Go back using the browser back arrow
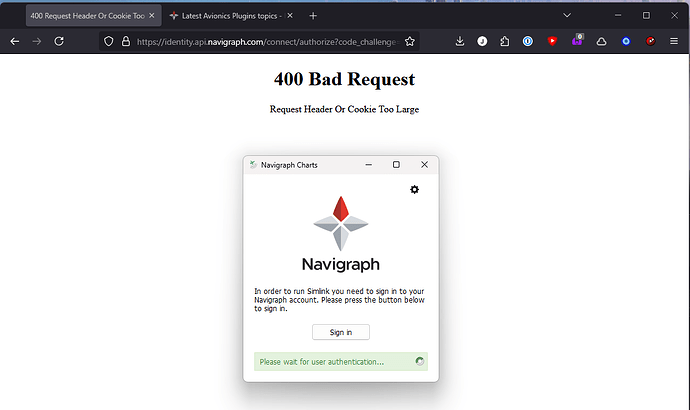The width and height of the screenshot is (690, 410). click(x=15, y=41)
